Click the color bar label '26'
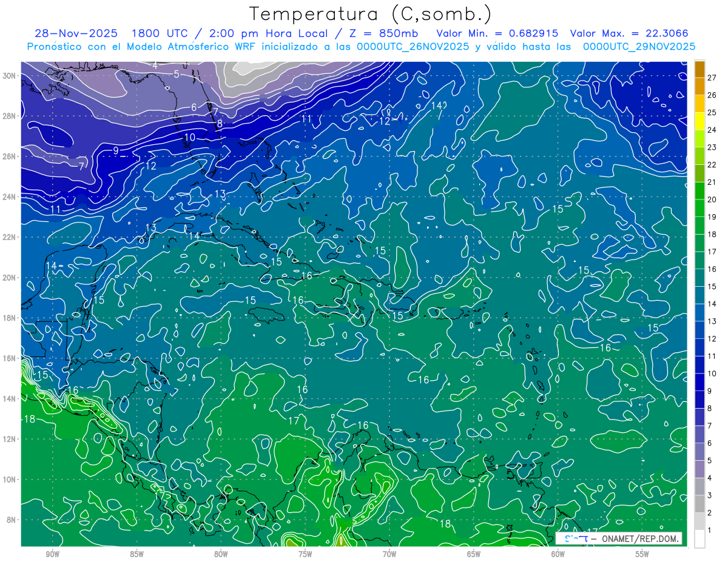 (712, 95)
